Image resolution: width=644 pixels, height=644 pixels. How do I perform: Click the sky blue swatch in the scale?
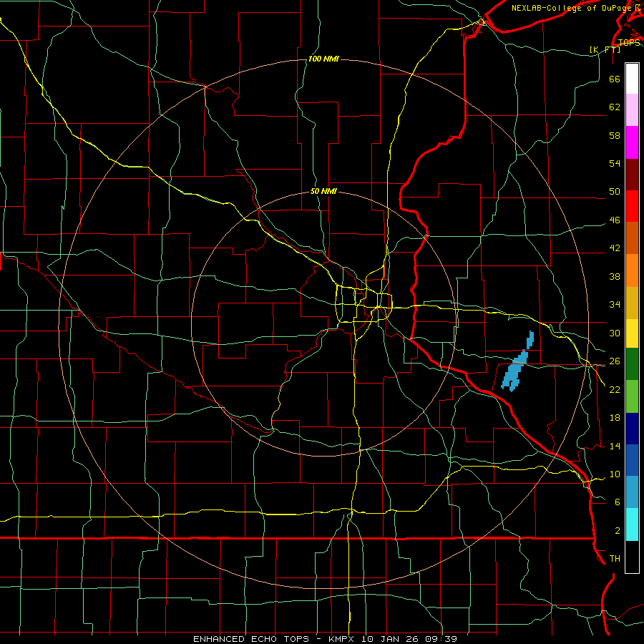[x=632, y=492]
